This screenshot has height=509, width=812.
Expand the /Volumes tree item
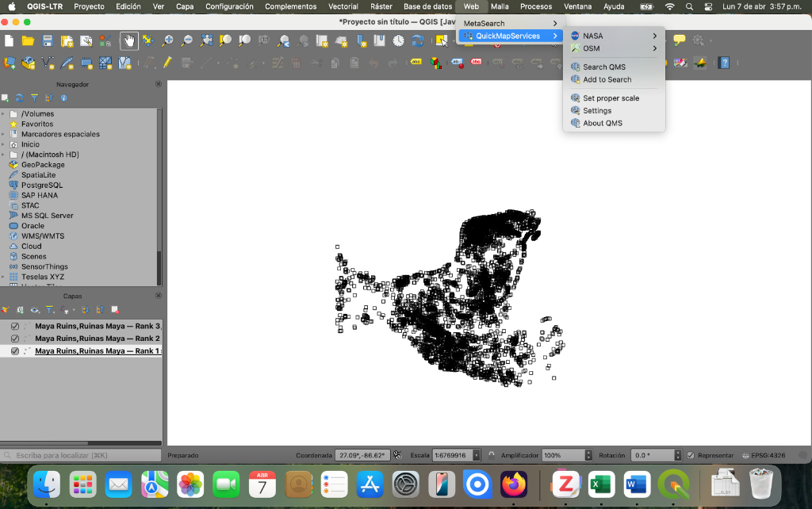(3, 114)
